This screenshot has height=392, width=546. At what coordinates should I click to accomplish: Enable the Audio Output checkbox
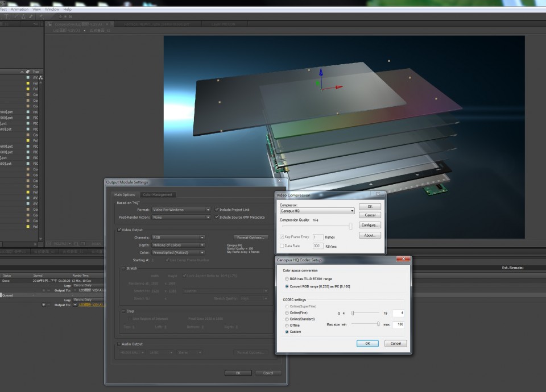[119, 344]
